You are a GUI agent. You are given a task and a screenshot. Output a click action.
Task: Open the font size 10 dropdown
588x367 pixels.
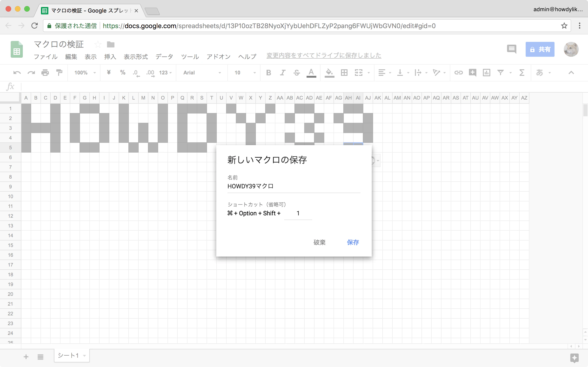(x=245, y=73)
